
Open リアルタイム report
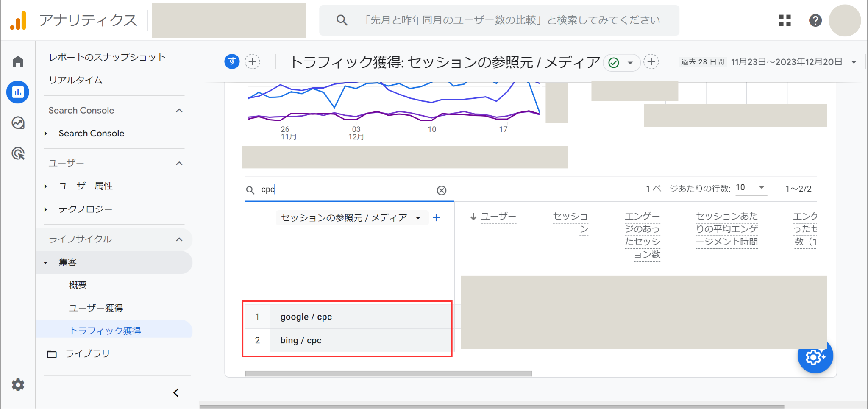[75, 80]
